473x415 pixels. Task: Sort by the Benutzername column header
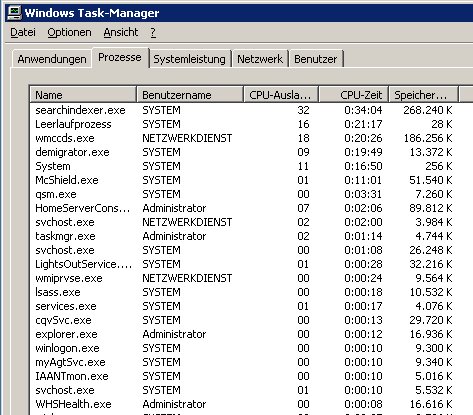(x=190, y=95)
